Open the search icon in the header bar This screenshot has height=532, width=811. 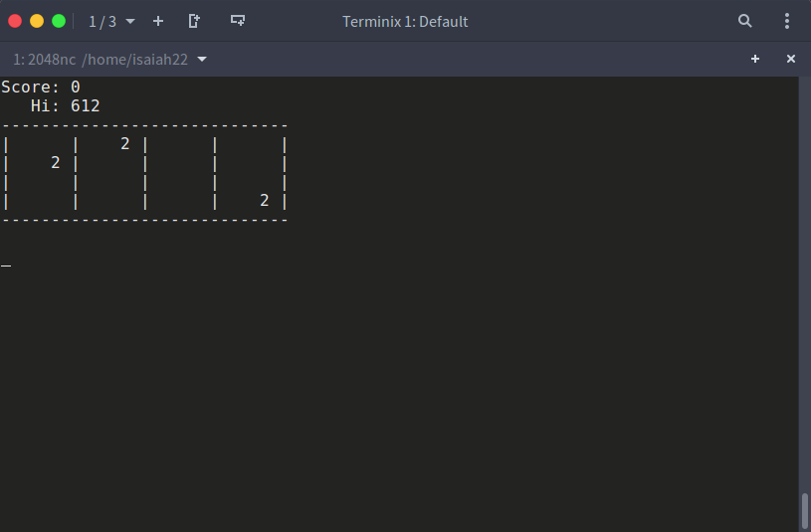point(744,21)
